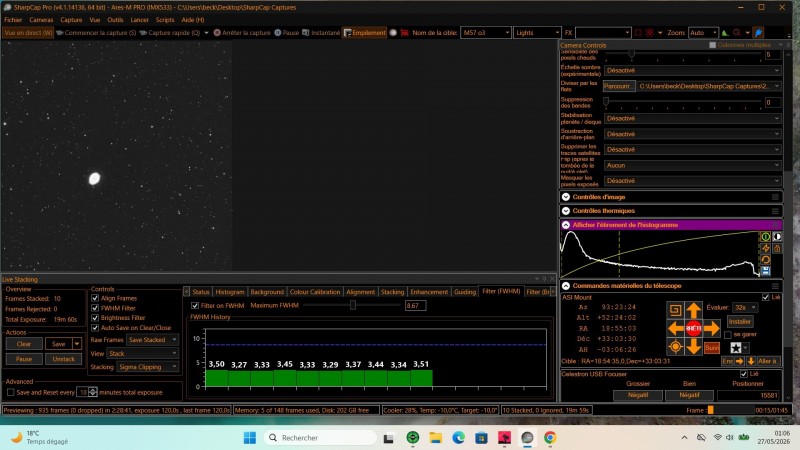Screen dimensions: 800x450
Task: Click green histogram icon next to Zoom
Action: 725,33
